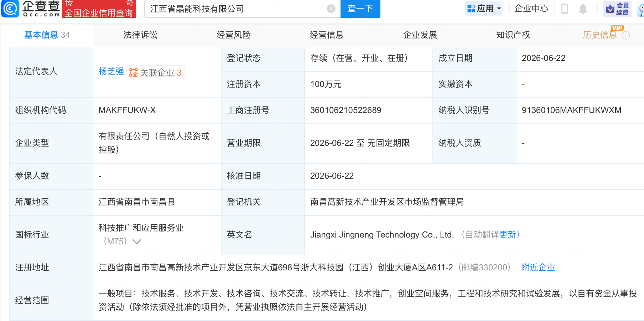Click the 法定代表人 label cell
This screenshot has height=321, width=644.
pos(51,72)
